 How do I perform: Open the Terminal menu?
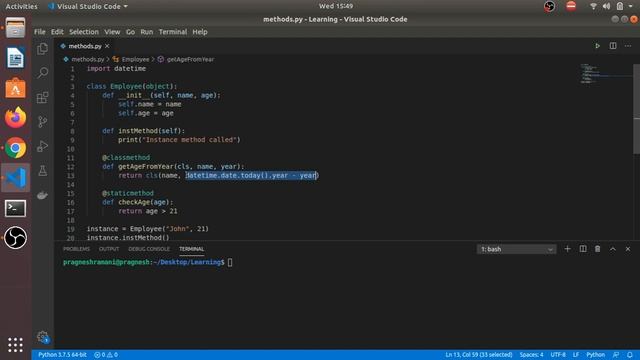[173, 32]
